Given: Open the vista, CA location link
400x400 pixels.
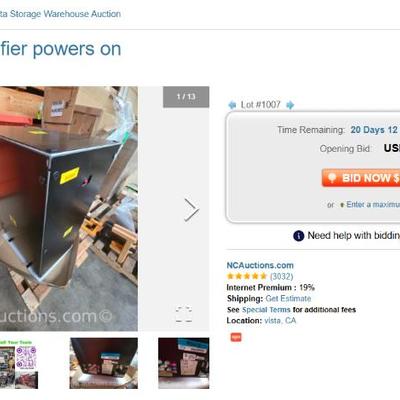Looking at the screenshot, I should (280, 321).
